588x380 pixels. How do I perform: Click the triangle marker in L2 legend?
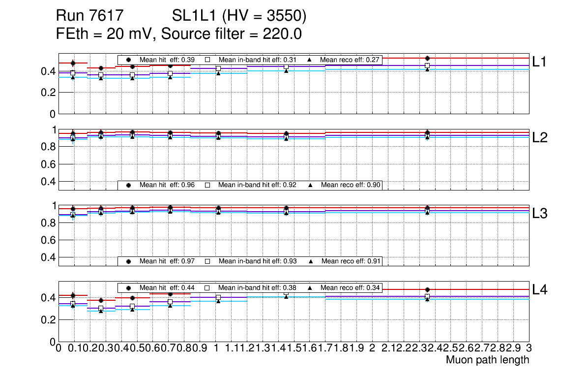tap(310, 185)
